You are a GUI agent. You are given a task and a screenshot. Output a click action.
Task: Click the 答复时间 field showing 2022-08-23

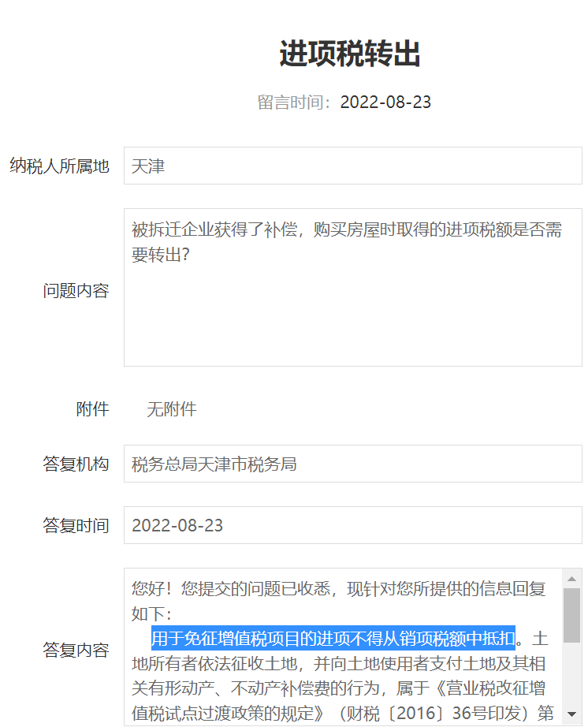point(352,525)
